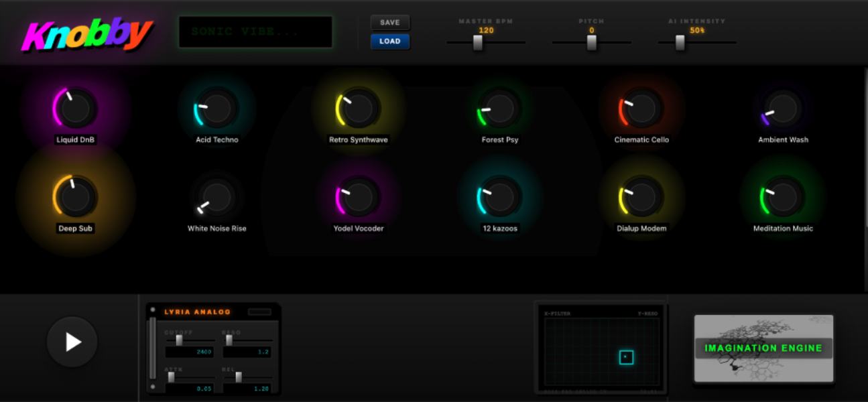The height and width of the screenshot is (402, 868).
Task: Toggle the Dialup Modem preset
Action: 641,197
